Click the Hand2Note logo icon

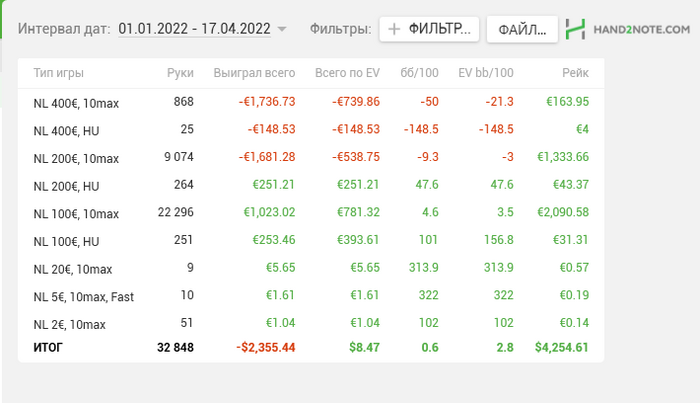pyautogui.click(x=575, y=29)
